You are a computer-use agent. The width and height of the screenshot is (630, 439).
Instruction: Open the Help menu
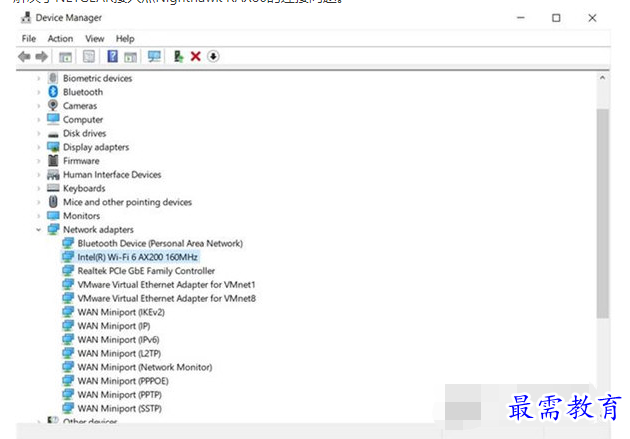point(125,39)
